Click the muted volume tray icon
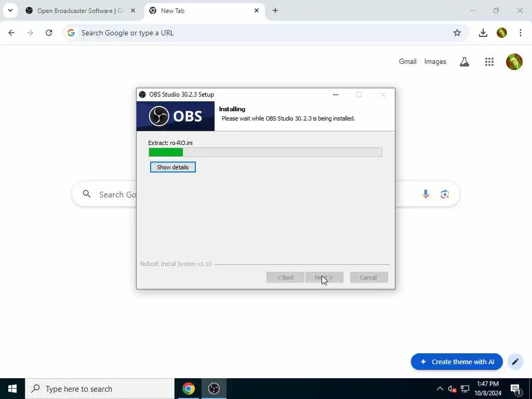The width and height of the screenshot is (532, 399). tap(452, 389)
